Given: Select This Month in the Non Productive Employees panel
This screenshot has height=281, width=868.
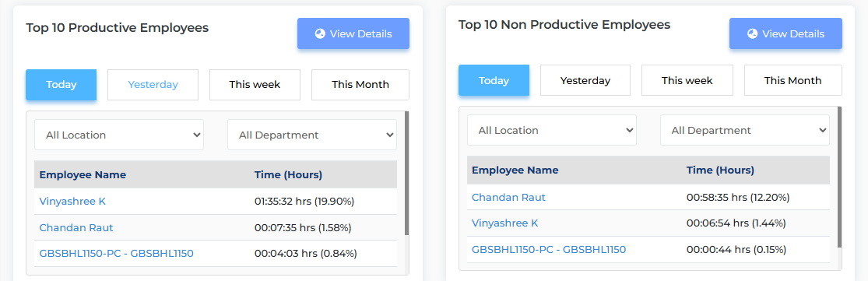Looking at the screenshot, I should pyautogui.click(x=792, y=80).
